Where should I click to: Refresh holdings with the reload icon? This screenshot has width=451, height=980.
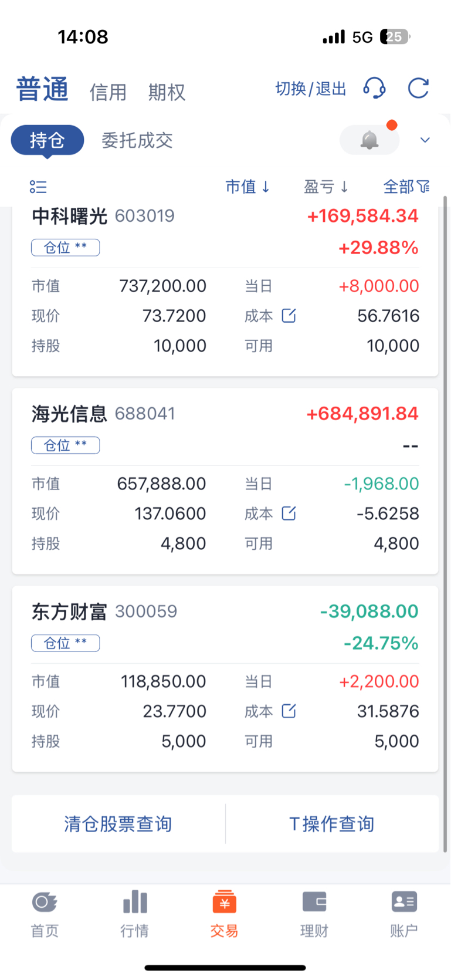pyautogui.click(x=419, y=89)
